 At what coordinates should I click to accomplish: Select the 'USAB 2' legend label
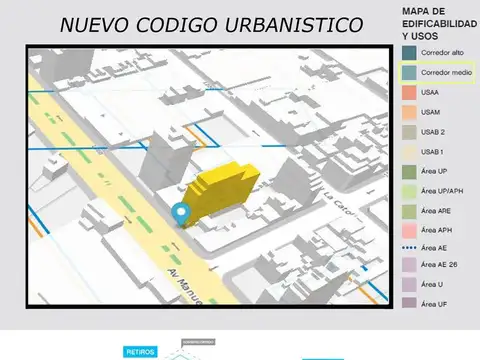(x=433, y=132)
